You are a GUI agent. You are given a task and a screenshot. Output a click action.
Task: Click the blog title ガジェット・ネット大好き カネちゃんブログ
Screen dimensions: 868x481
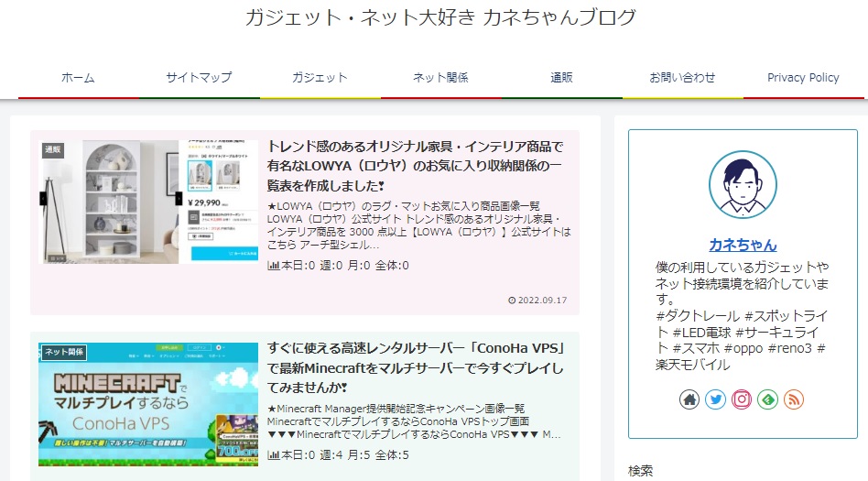tap(440, 17)
